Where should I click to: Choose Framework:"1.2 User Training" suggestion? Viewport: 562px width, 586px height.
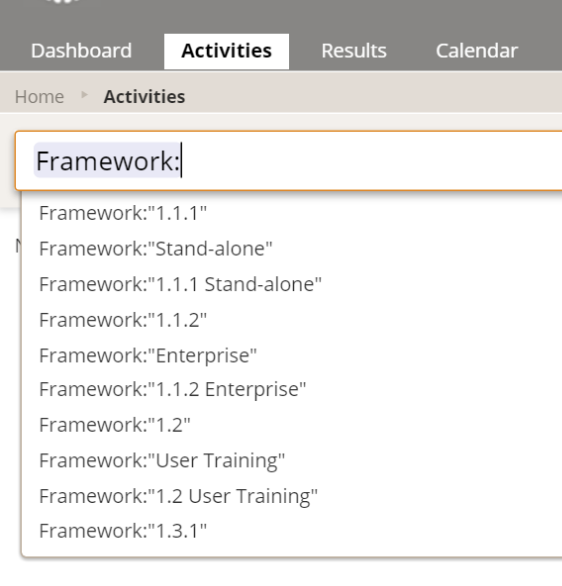click(291, 496)
